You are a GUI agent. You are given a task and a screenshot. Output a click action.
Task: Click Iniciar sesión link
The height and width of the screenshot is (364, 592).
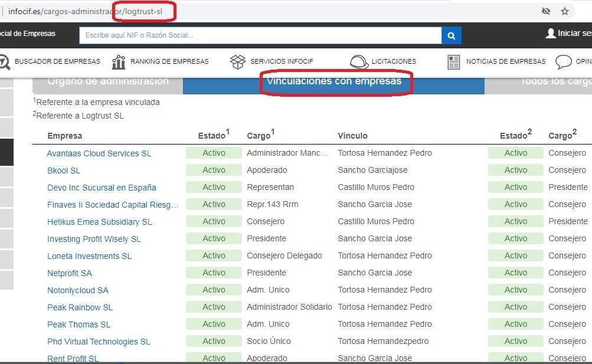[575, 34]
